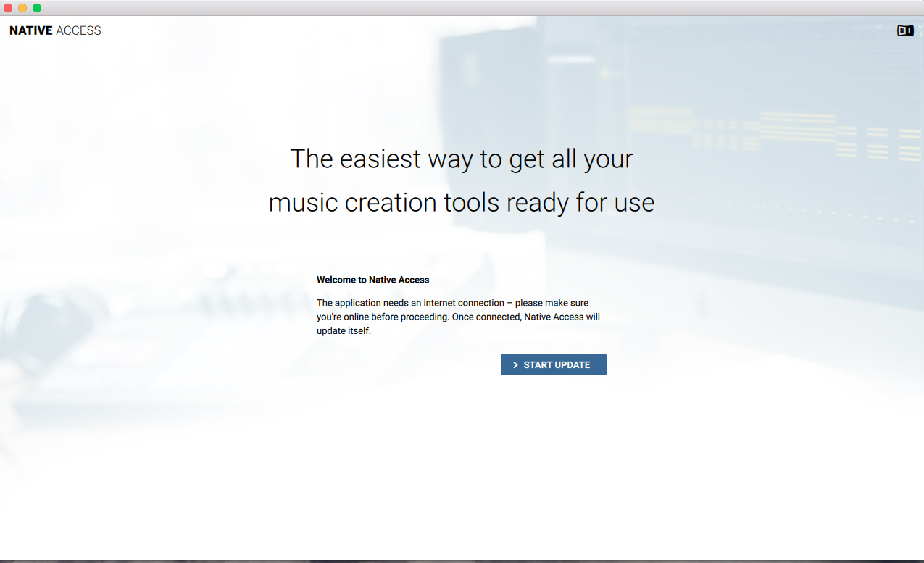Click the chevron arrow inside START UPDATE
Viewport: 924px width, 563px height.
[x=515, y=365]
